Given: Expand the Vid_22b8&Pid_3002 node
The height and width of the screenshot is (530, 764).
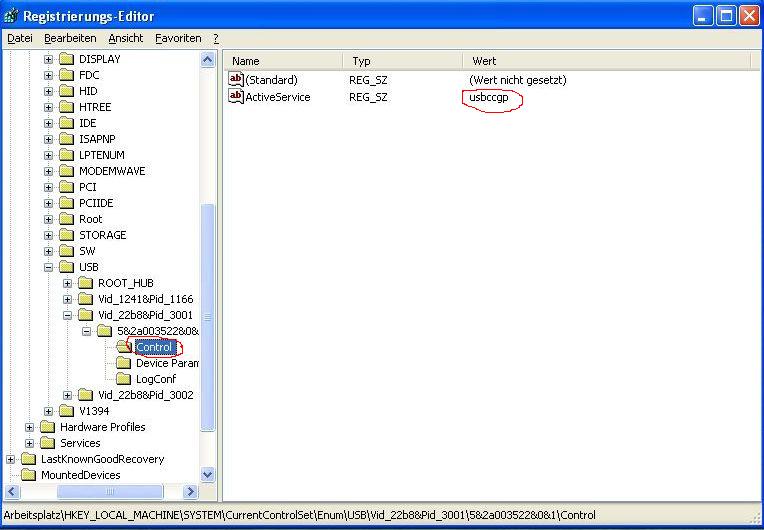Looking at the screenshot, I should (x=67, y=395).
